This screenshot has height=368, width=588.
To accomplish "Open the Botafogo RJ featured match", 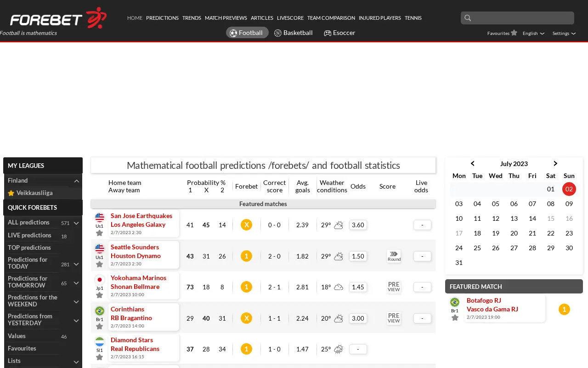I will click(492, 305).
